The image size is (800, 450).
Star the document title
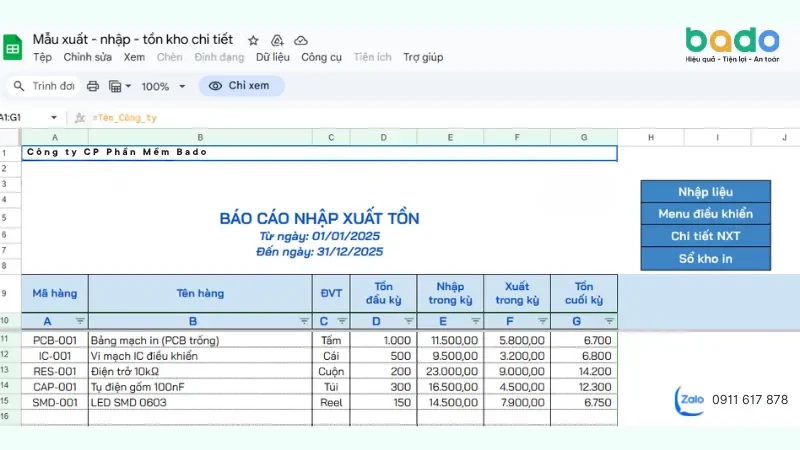click(x=253, y=40)
